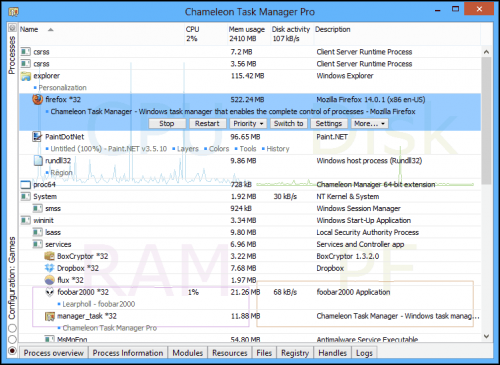Image resolution: width=500 pixels, height=365 pixels.
Task: Click Switch to button for firefox
Action: pyautogui.click(x=289, y=124)
